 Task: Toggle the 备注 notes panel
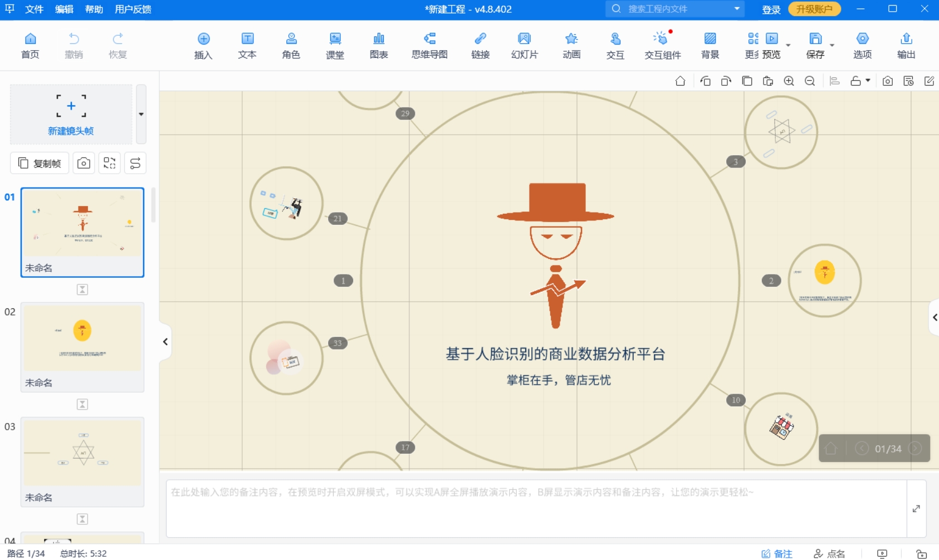coord(777,554)
